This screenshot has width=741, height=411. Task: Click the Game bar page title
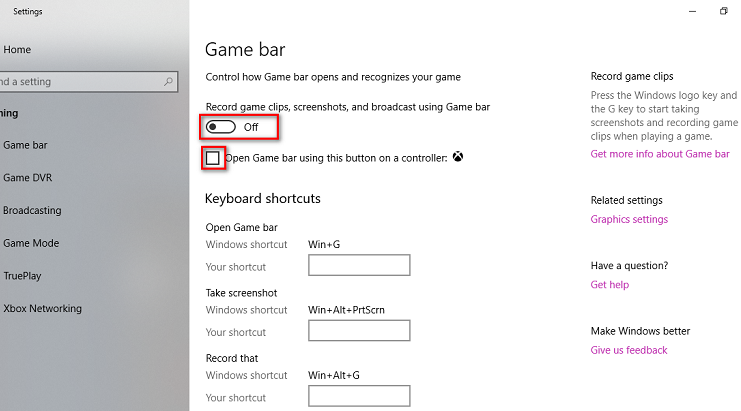[x=245, y=50]
